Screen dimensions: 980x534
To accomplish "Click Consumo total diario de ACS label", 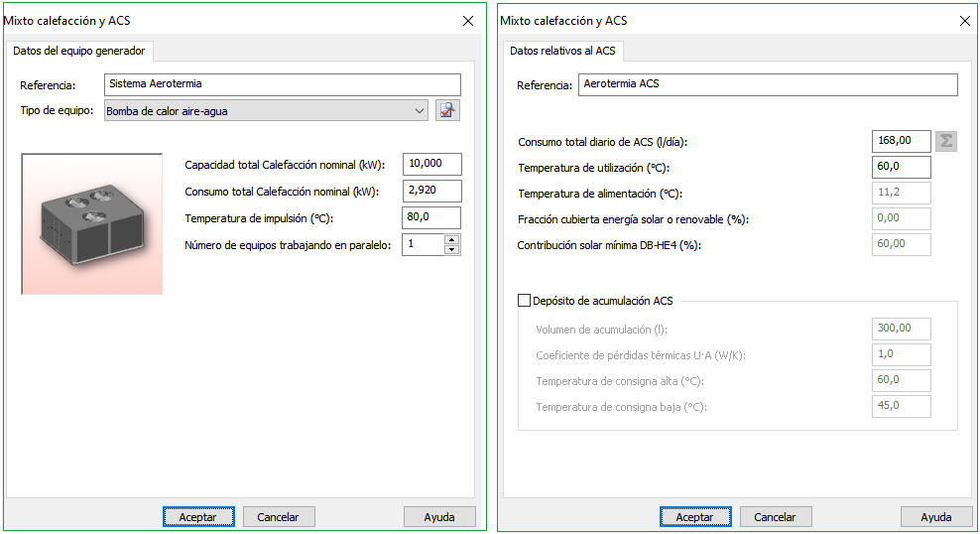I will (x=602, y=142).
